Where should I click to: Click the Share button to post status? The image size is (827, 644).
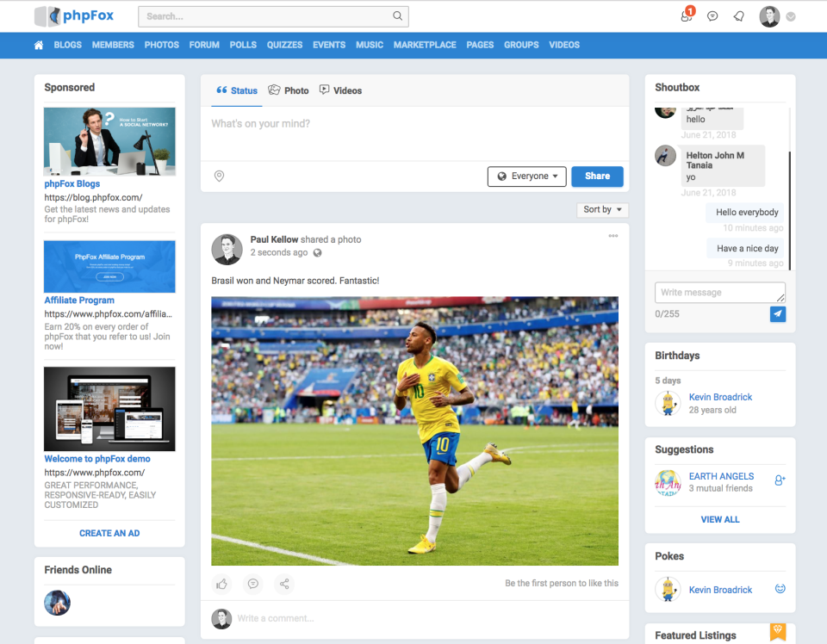tap(597, 176)
